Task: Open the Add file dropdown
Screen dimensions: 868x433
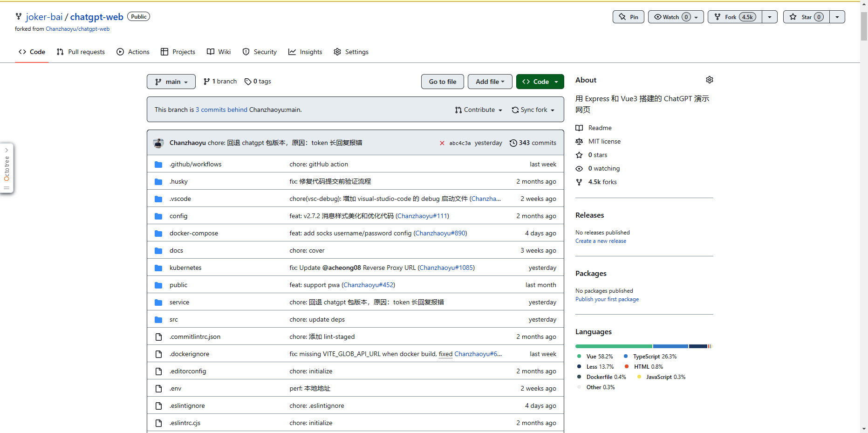Action: point(490,82)
